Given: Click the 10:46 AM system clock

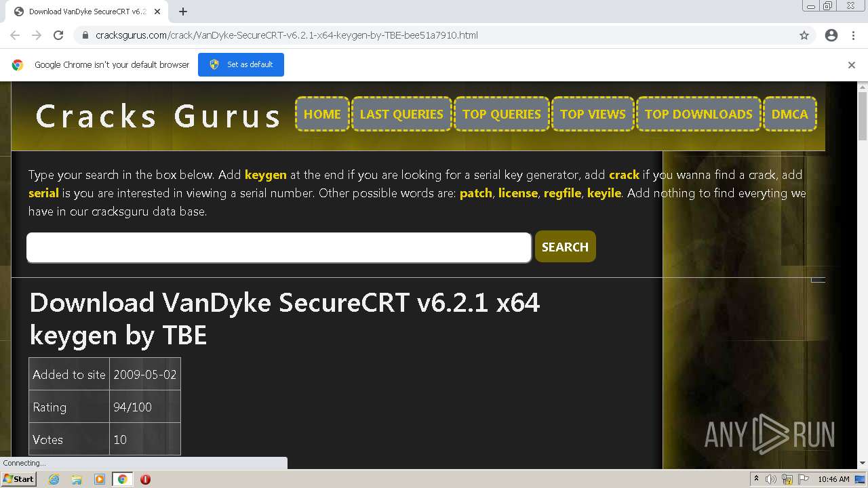Looking at the screenshot, I should coord(833,479).
